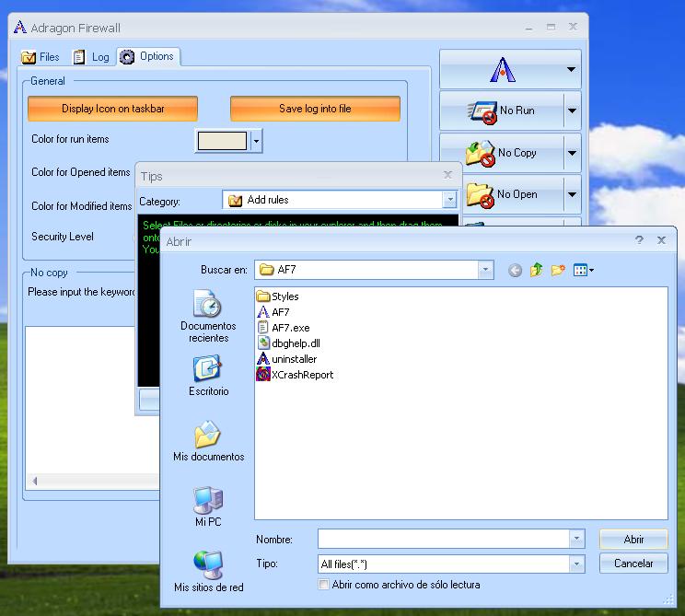Open the No Run dropdown arrow
685x616 pixels.
point(573,111)
